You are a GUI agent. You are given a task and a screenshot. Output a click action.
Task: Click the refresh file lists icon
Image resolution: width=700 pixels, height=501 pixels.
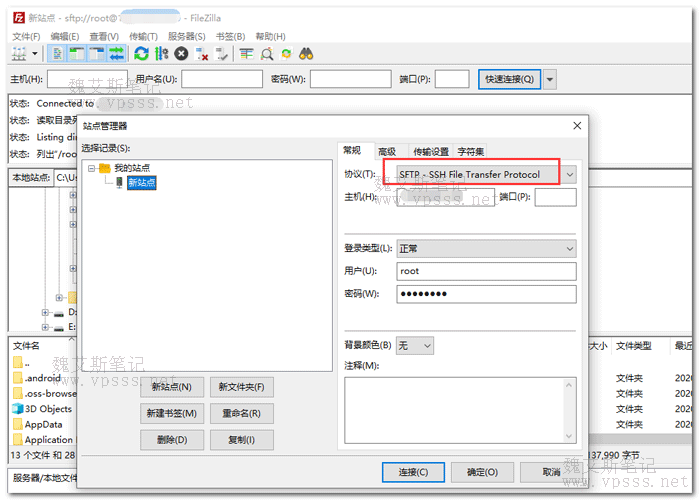142,54
